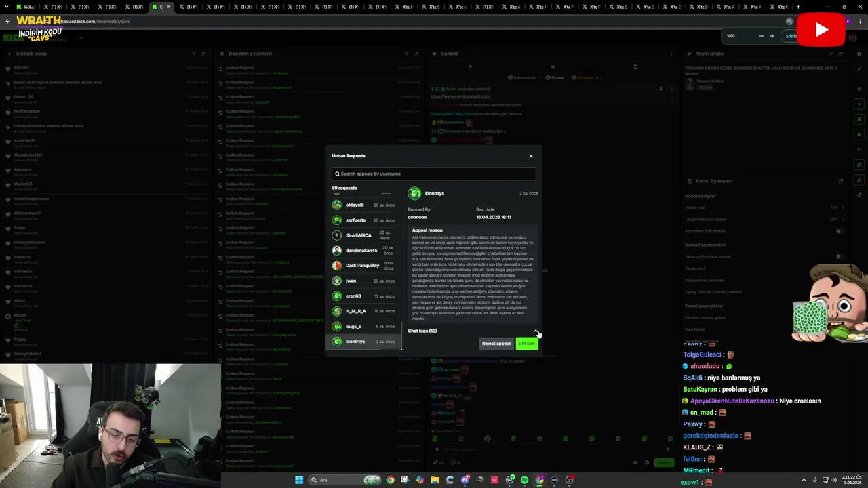Viewport: 868px width, 488px height.
Task: Open Spotify from the taskbar
Action: (524, 480)
